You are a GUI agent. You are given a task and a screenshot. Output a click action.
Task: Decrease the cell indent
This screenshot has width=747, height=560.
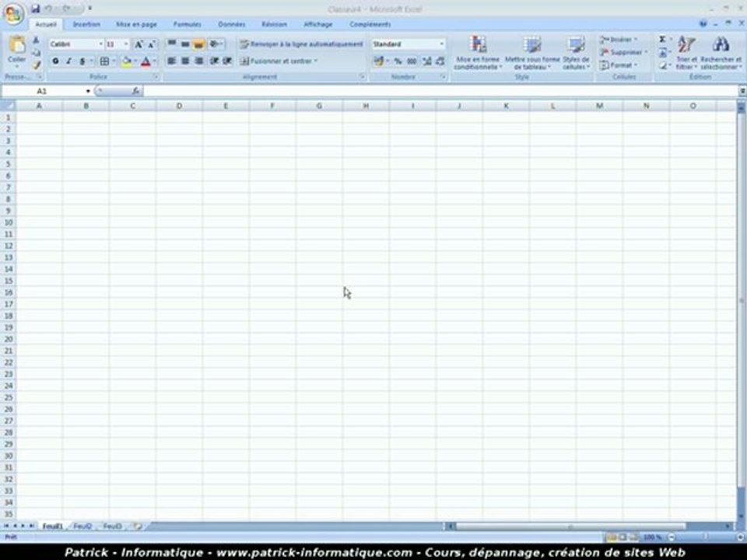215,61
